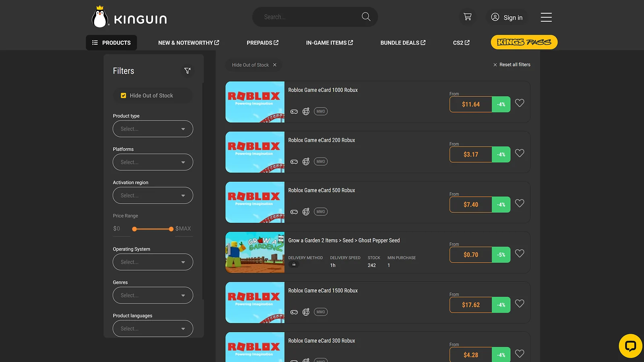Open Grow a Garden 2 thumbnail

click(x=255, y=253)
